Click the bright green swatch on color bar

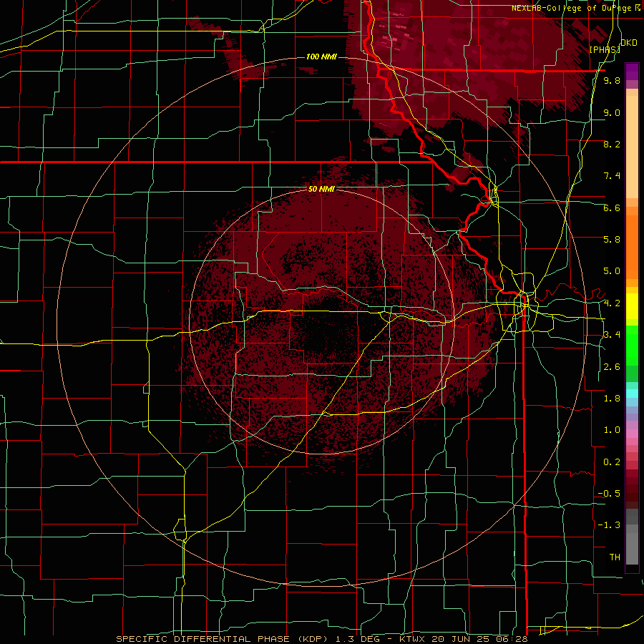[632, 347]
